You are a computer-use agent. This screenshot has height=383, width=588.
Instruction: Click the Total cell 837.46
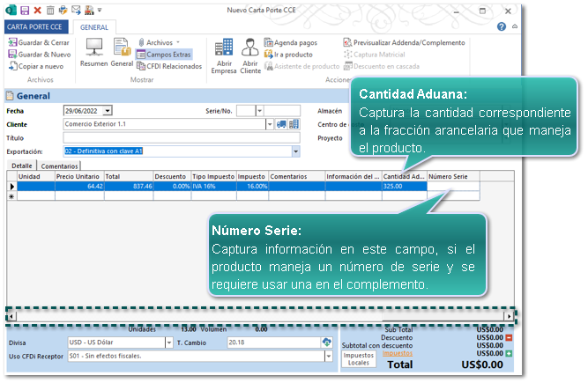(x=129, y=186)
